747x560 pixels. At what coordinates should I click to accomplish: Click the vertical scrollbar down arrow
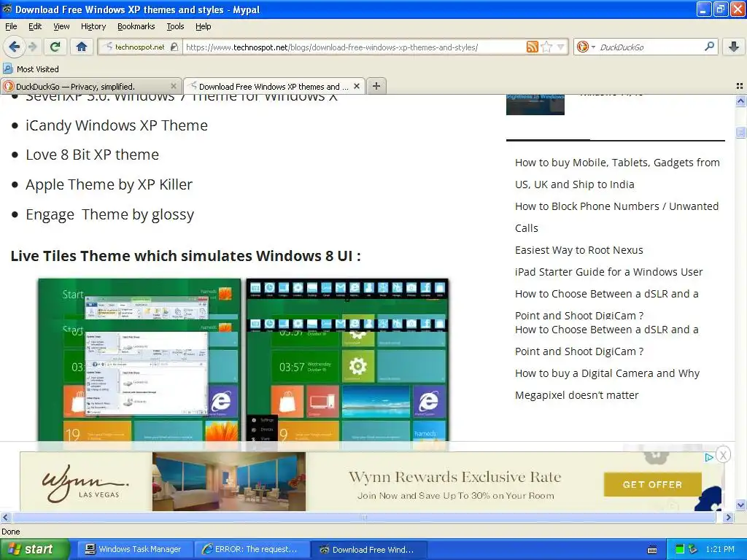tap(740, 505)
